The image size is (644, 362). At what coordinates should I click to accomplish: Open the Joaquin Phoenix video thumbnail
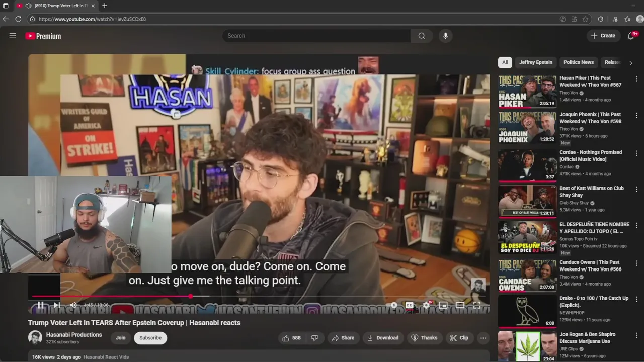coord(527,128)
